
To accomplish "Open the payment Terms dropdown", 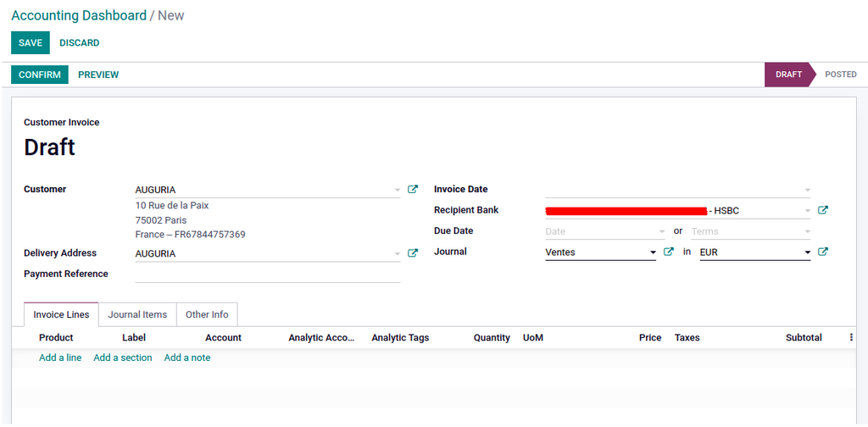I will tap(808, 232).
